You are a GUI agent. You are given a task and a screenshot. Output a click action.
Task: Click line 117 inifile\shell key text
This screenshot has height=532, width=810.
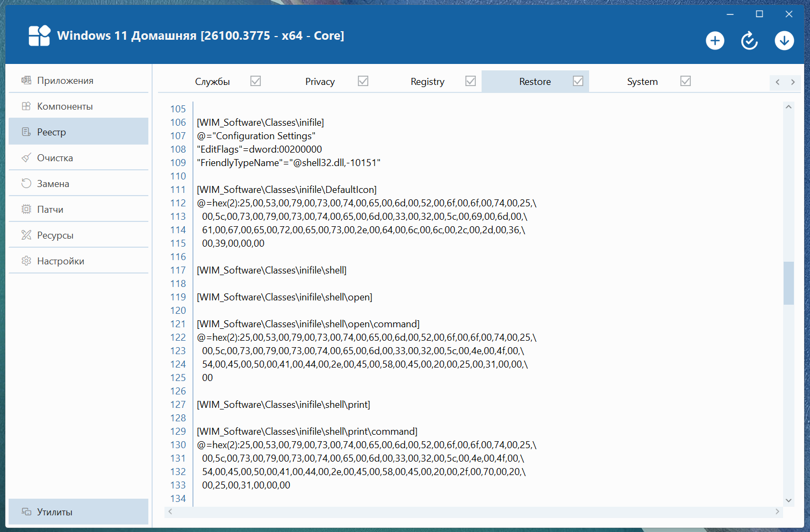[271, 270]
